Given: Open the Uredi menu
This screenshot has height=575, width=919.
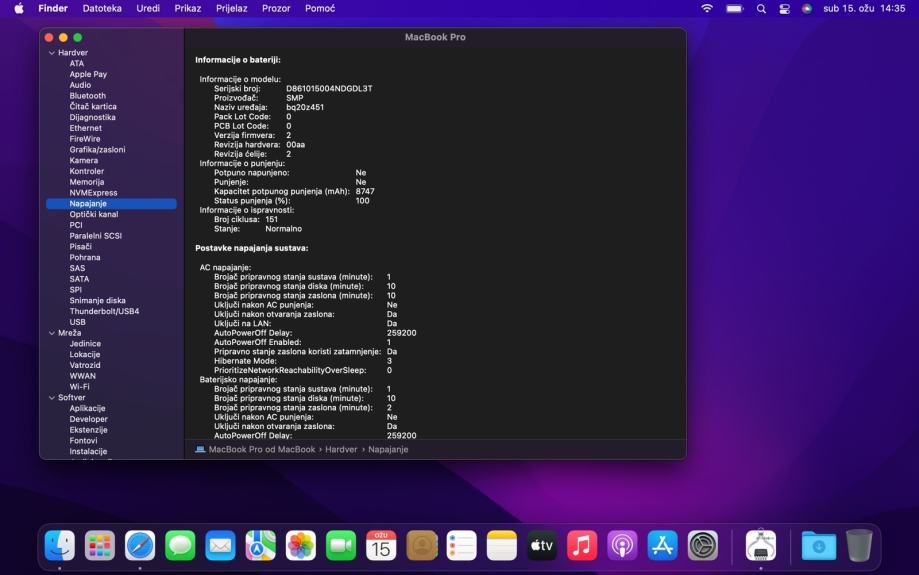Looking at the screenshot, I should click(148, 8).
